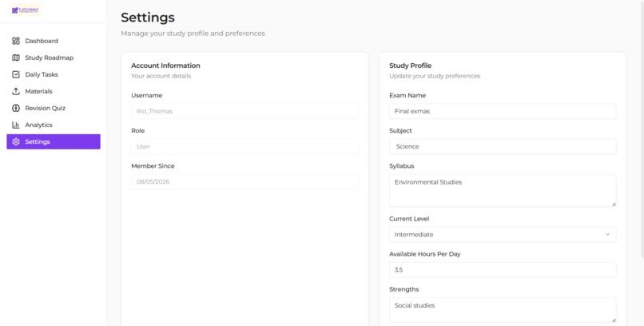Screen dimensions: 644x326
Task: Click the Available Hours Per Day label
Action: pyautogui.click(x=425, y=254)
